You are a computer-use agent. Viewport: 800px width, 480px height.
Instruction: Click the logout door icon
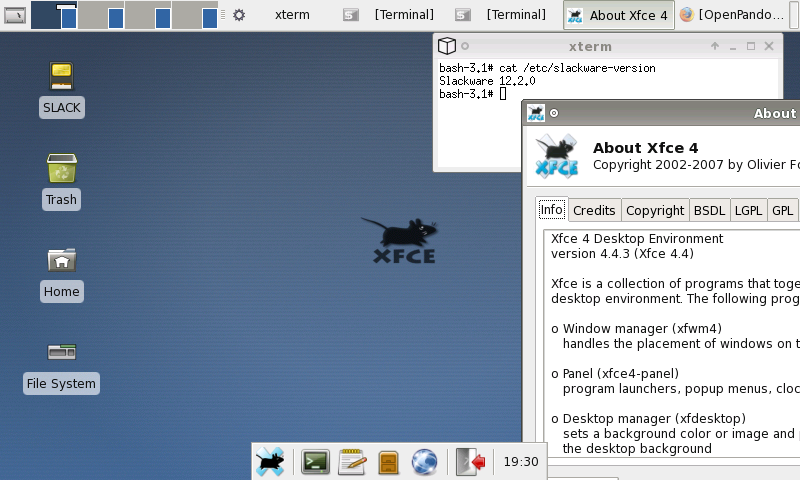pos(470,461)
